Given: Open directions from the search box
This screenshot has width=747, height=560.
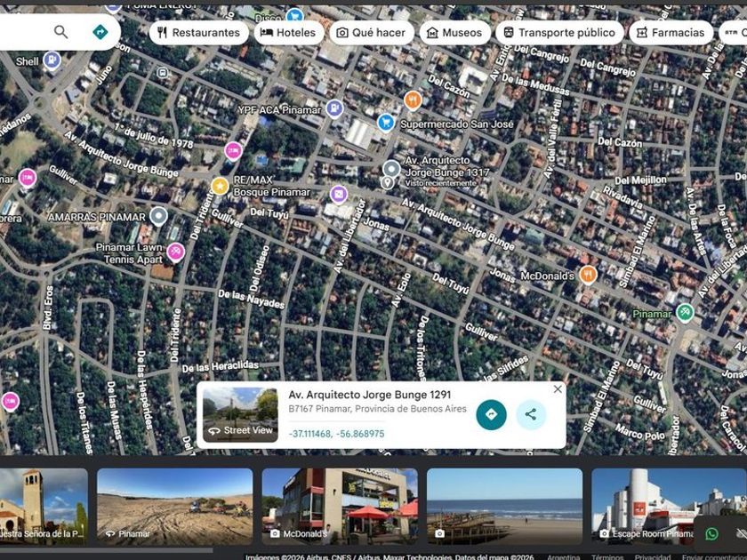Looking at the screenshot, I should point(100,32).
